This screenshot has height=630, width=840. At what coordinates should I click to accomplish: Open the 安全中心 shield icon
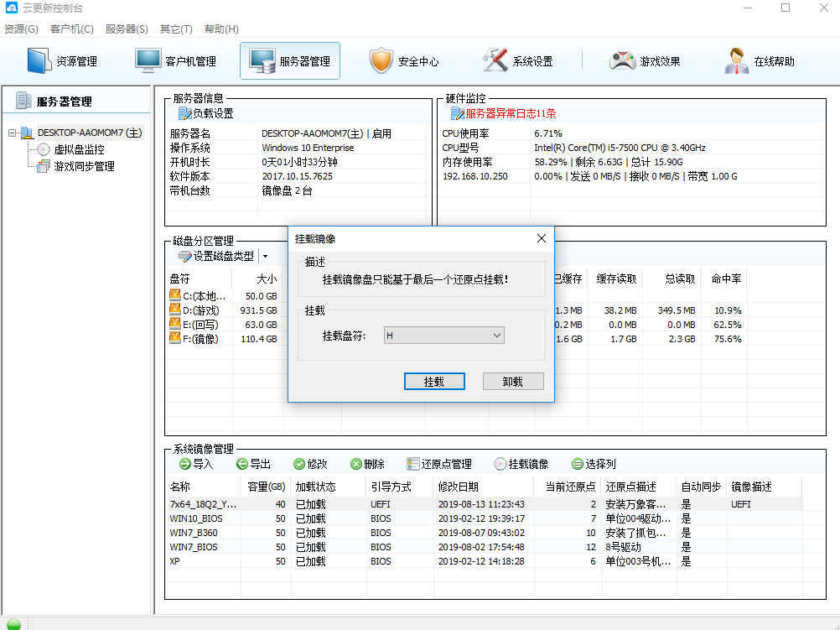(x=381, y=60)
